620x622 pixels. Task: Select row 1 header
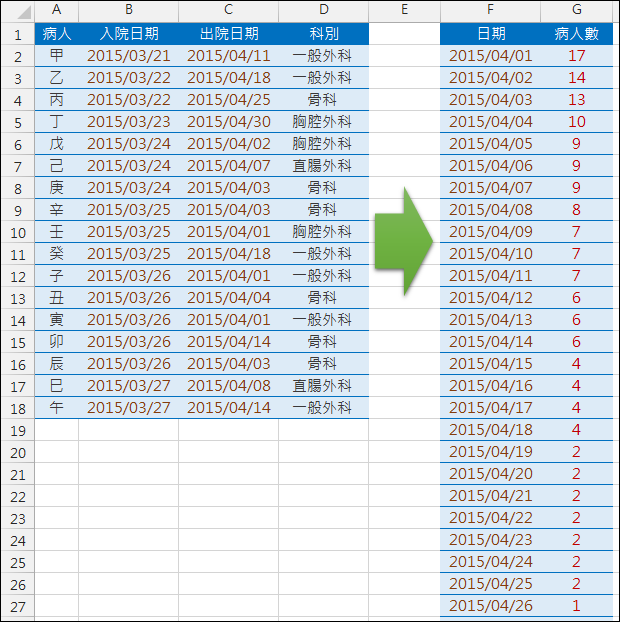point(17,34)
